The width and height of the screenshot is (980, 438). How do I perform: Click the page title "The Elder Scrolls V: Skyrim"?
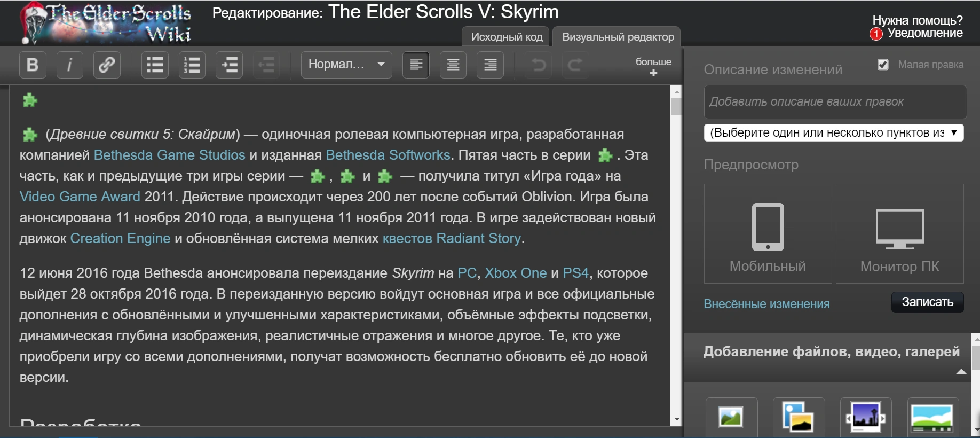pos(444,12)
